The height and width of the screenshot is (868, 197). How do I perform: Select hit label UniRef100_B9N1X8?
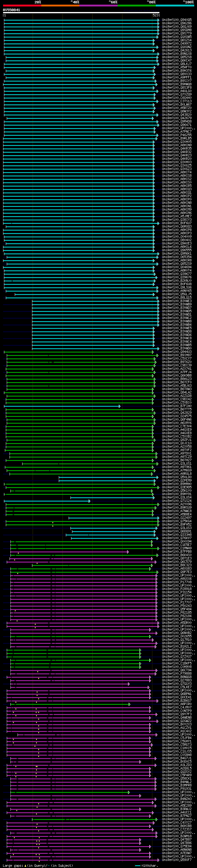click(x=177, y=54)
